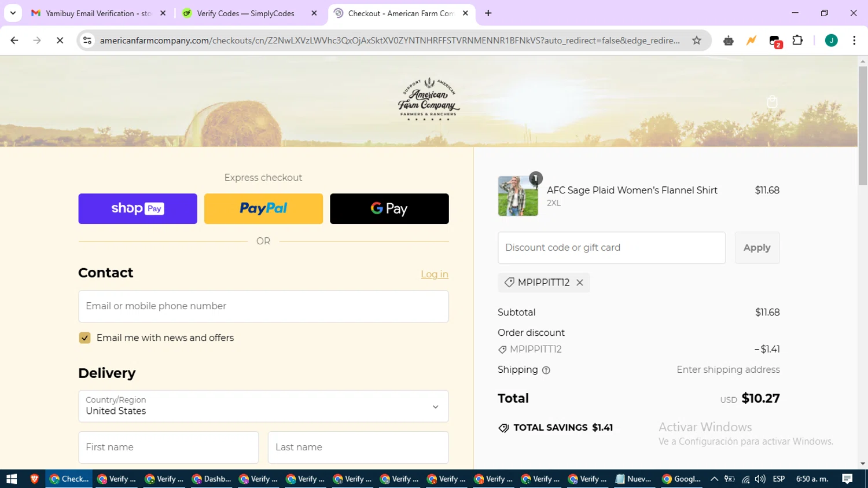Click the flannel shirt product thumbnail
Viewport: 868px width, 488px height.
coord(518,196)
